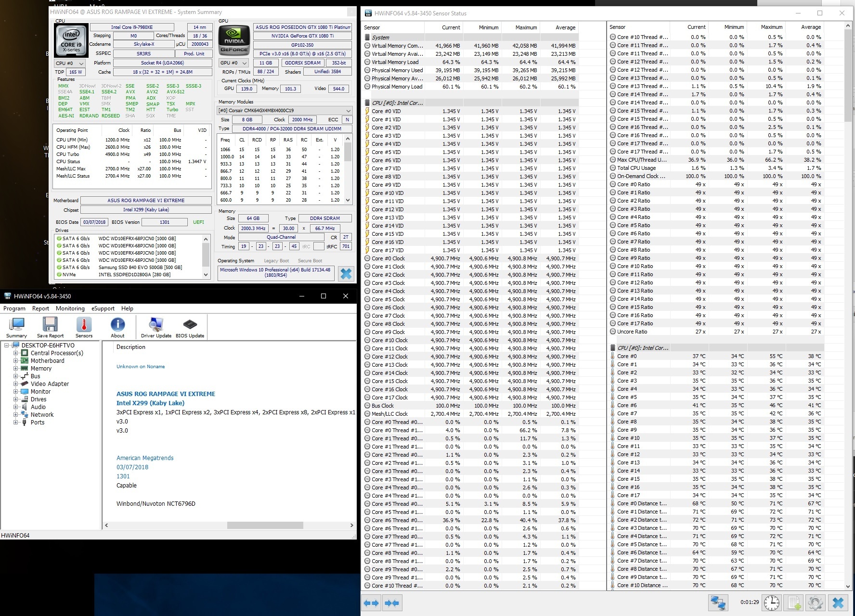Click the ASUS ROG RAMPAGE VI EXTREME heading link

tap(166, 394)
